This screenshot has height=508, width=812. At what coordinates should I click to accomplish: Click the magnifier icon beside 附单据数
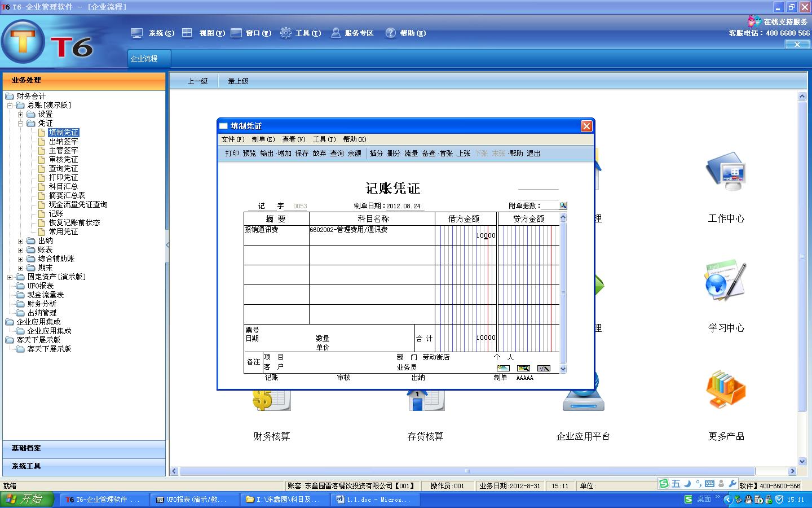point(563,205)
